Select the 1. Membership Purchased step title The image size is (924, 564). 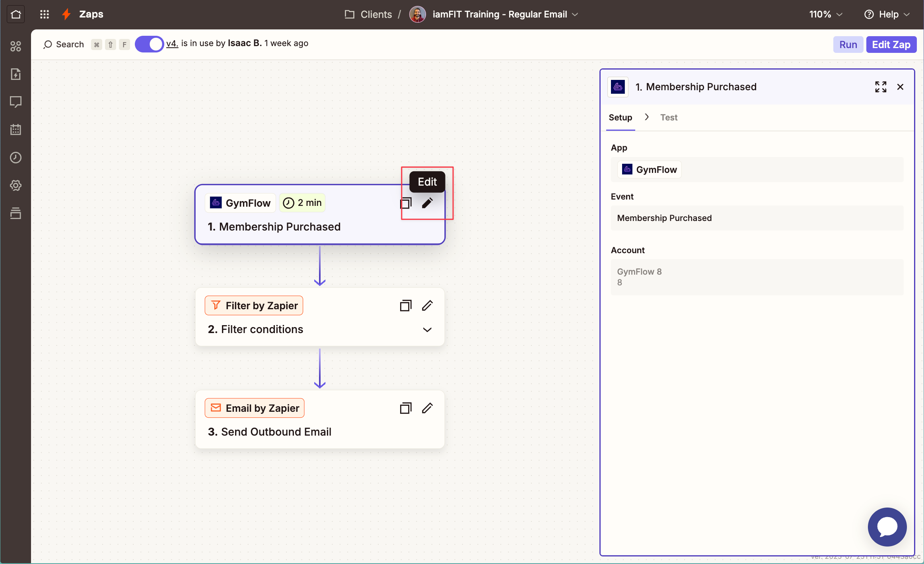coord(274,227)
